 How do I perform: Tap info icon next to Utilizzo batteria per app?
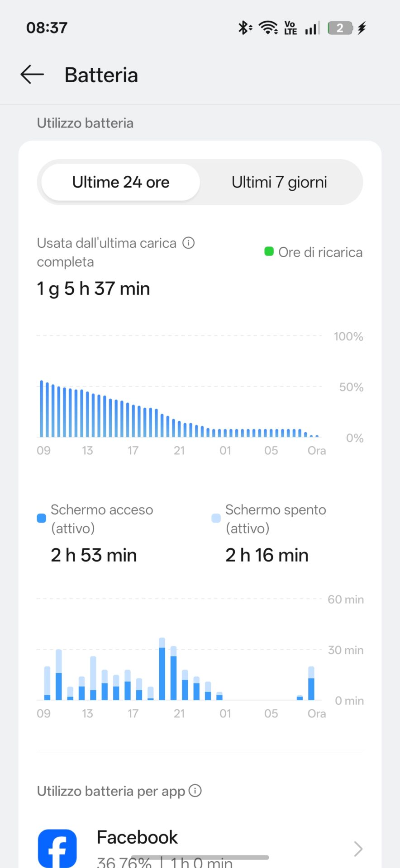(x=195, y=791)
